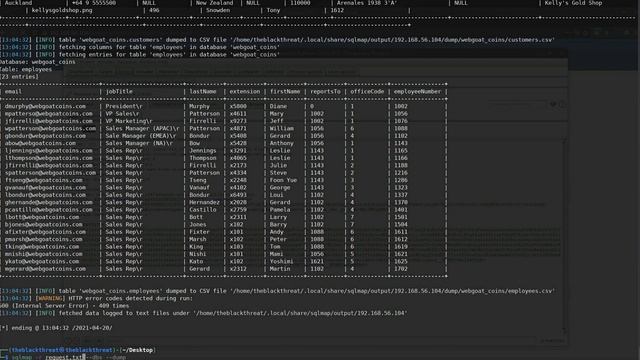Select email abow@webgoatcoins.com

coord(40,143)
